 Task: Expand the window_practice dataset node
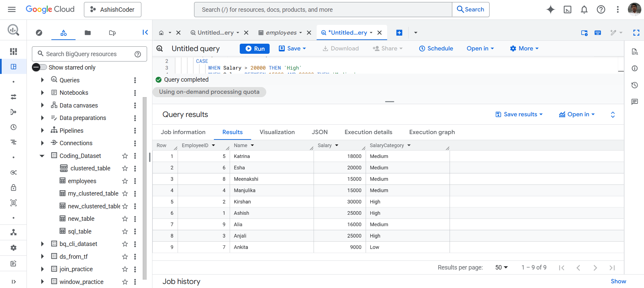click(x=42, y=282)
